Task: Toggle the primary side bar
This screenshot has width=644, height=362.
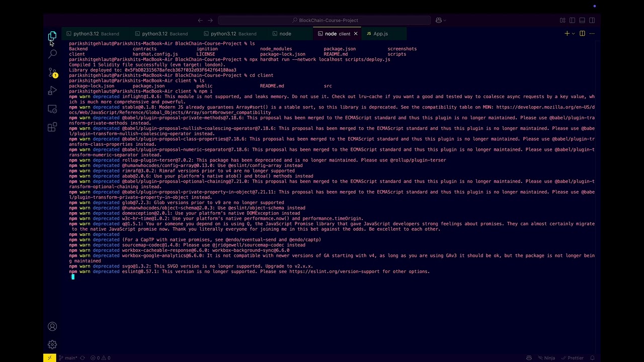Action: pos(573,21)
